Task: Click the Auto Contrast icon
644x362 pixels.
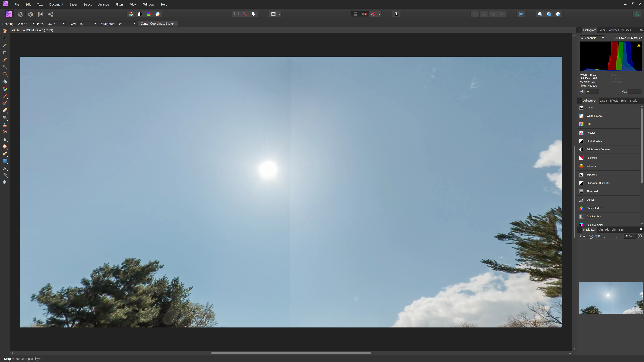Action: tap(140, 14)
